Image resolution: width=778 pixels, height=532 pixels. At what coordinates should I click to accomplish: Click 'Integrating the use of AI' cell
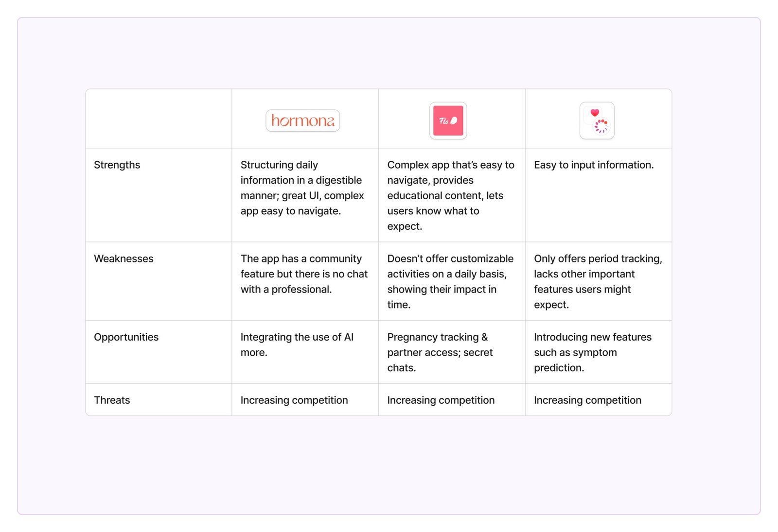[x=297, y=344]
